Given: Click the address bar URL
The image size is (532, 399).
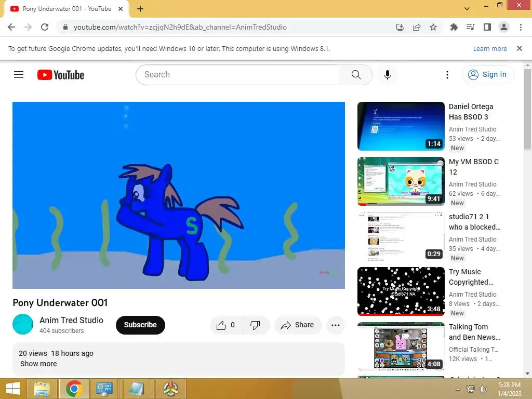Looking at the screenshot, I should tap(180, 27).
